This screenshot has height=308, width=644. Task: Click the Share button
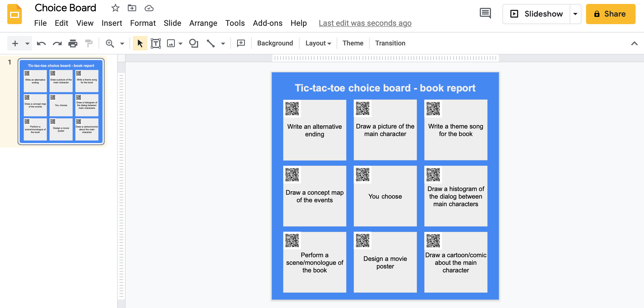(x=611, y=14)
